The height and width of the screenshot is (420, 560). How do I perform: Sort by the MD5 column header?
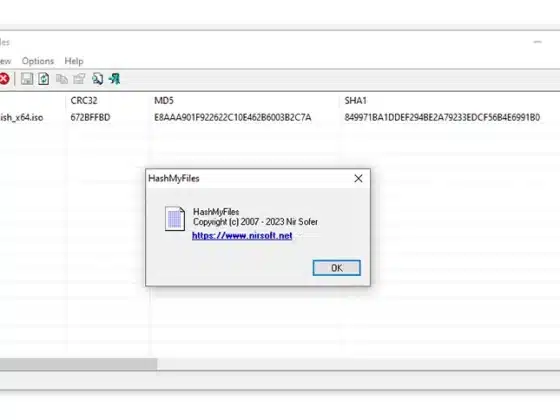164,101
